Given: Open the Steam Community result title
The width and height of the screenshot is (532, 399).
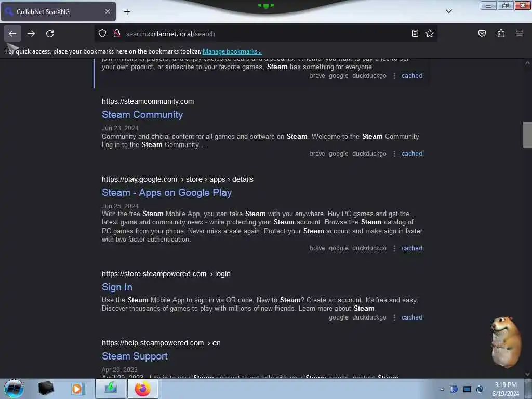Looking at the screenshot, I should click(142, 115).
